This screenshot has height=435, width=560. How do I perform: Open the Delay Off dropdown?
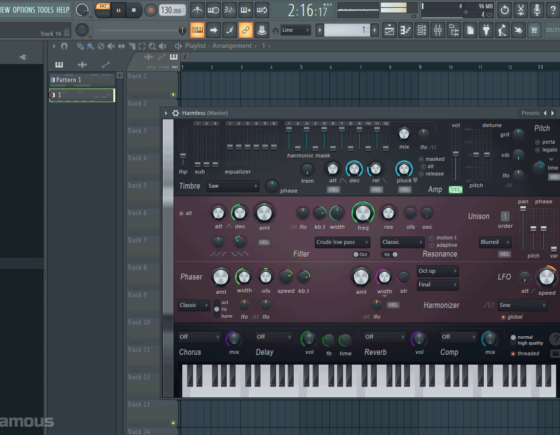point(274,337)
